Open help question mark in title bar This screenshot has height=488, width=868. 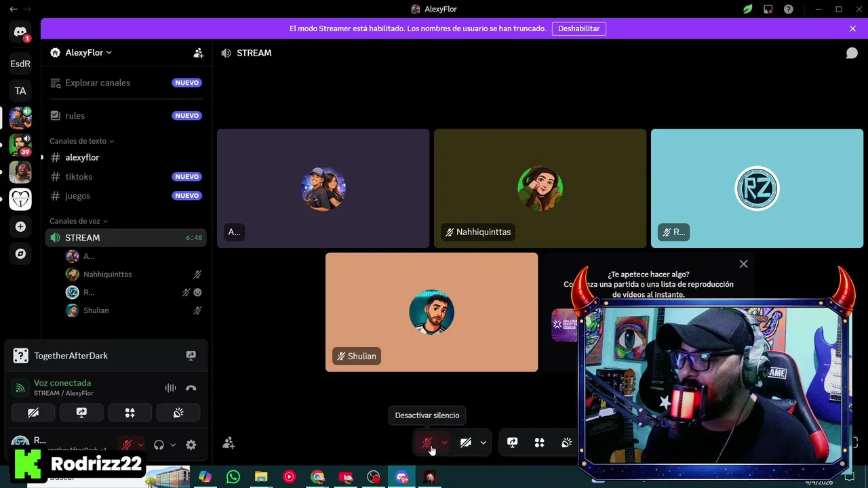(x=788, y=9)
